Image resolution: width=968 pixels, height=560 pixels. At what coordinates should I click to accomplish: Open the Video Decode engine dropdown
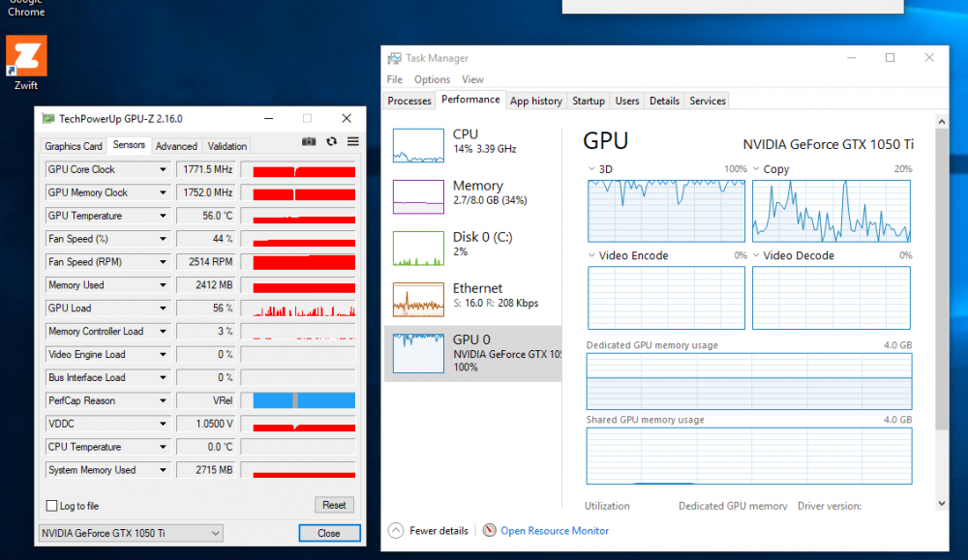(x=756, y=255)
